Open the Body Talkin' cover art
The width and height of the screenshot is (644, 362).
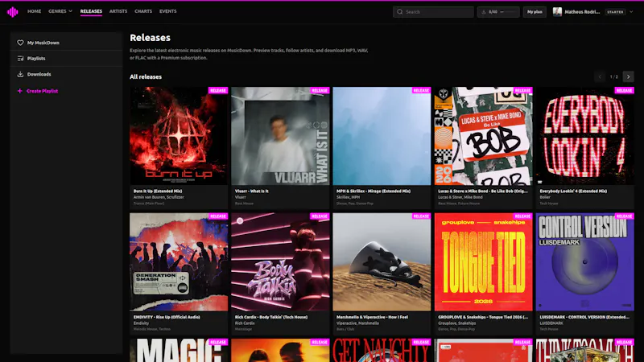[x=280, y=262]
